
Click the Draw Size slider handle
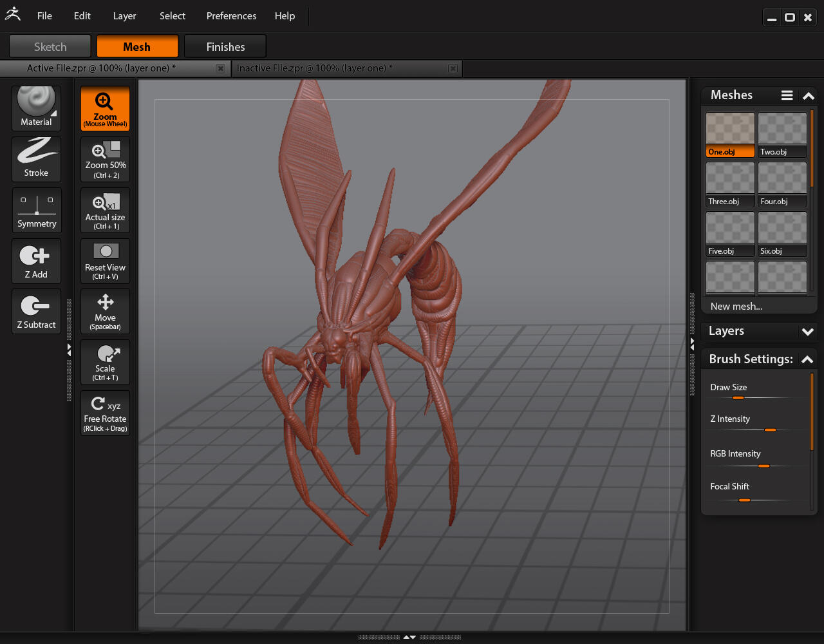[x=738, y=398]
